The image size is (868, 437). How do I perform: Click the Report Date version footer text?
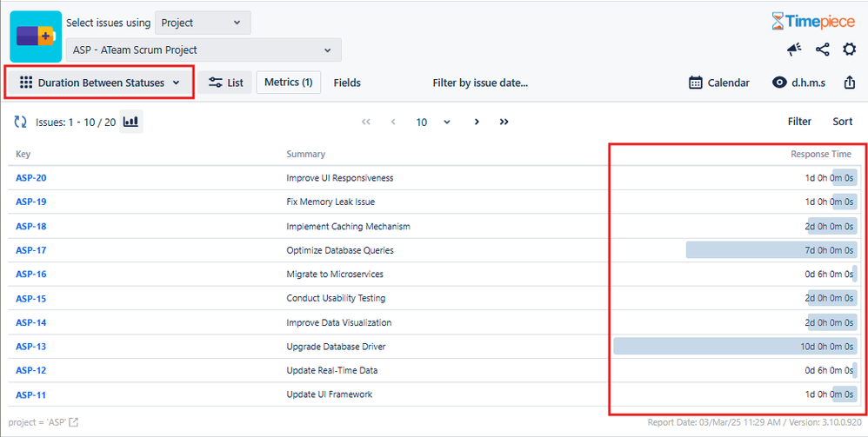755,422
